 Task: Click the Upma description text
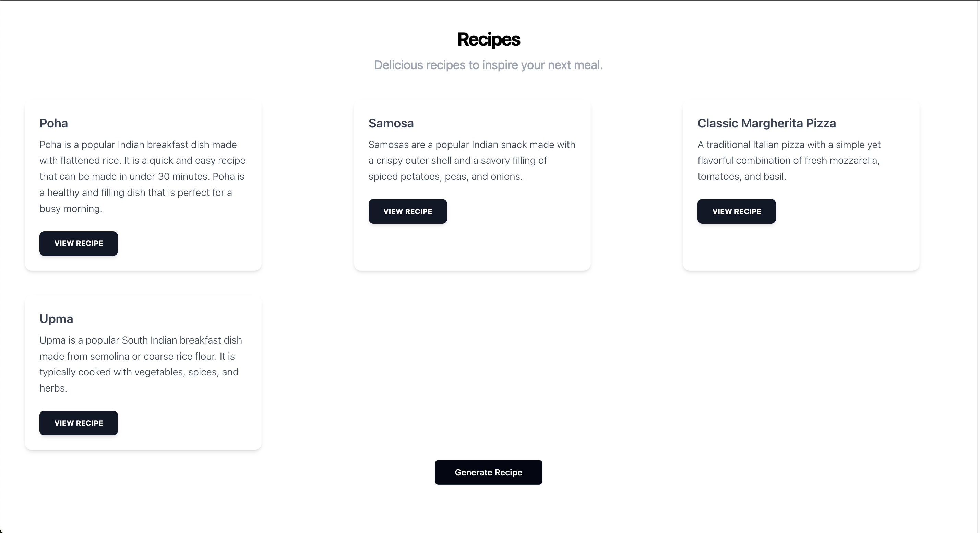141,364
